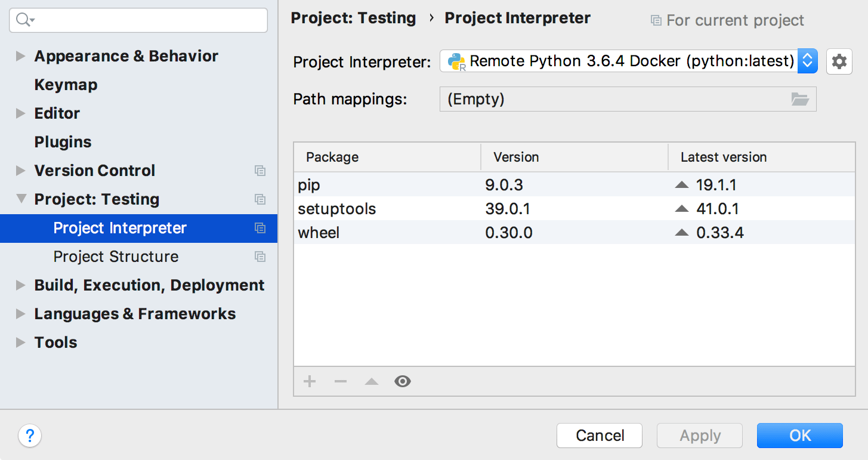This screenshot has height=460, width=868.
Task: Upgrade pip via the up-arrow icon
Action: coord(681,184)
